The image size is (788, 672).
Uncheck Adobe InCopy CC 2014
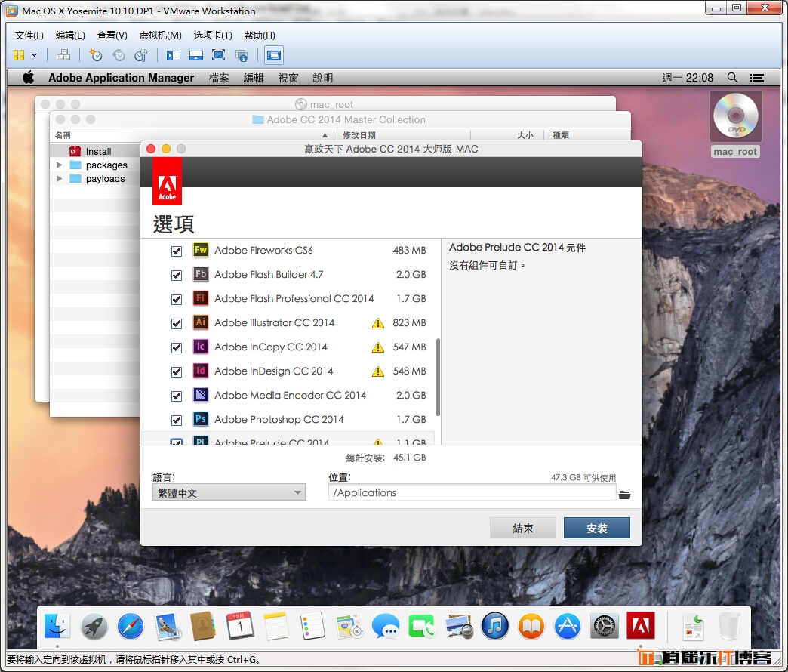point(177,347)
